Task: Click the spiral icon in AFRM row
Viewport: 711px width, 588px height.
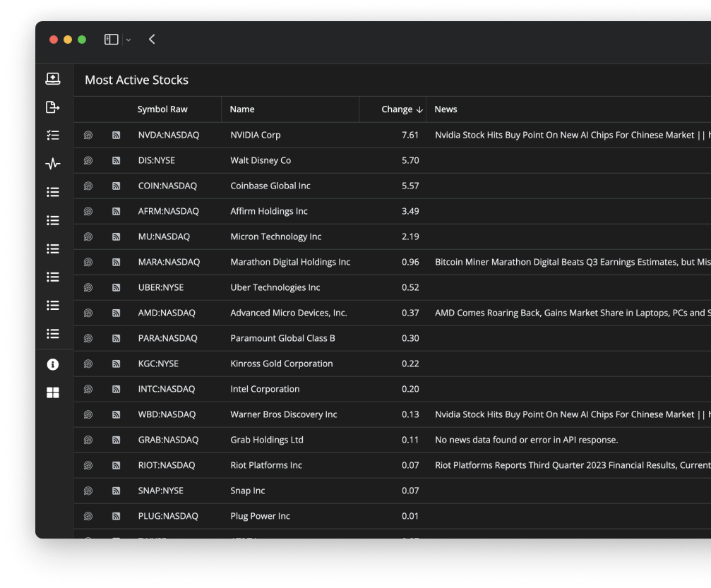Action: 88,211
